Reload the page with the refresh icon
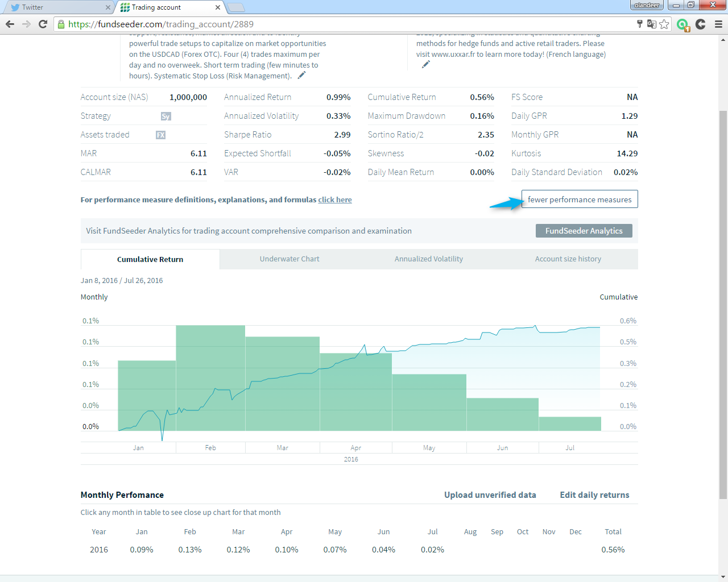Viewport: 728px width, 582px height. pos(43,24)
